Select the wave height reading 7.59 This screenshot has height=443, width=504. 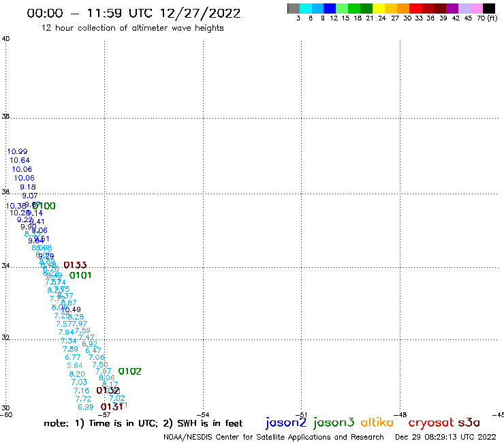(x=82, y=331)
